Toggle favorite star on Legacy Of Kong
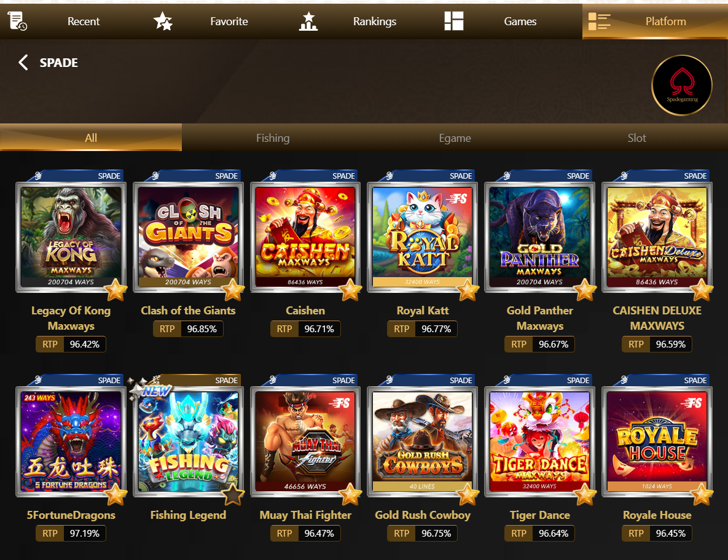Viewport: 728px width, 560px height. pyautogui.click(x=115, y=290)
